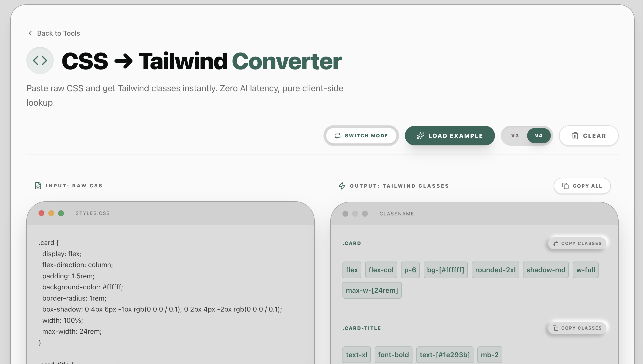Click the 'max-width: 24rem;' CSS line
Image resolution: width=643 pixels, height=364 pixels.
72,332
